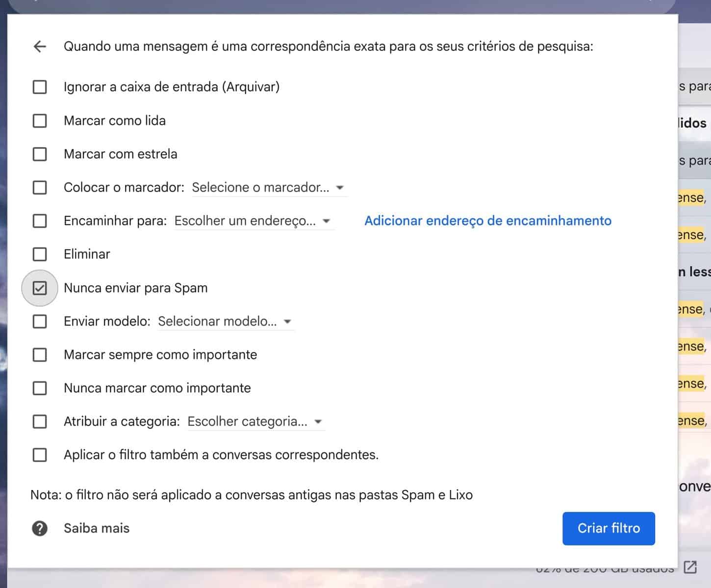Open the 'Selecione o marcador...' dropdown
This screenshot has height=588, width=711.
tap(269, 188)
